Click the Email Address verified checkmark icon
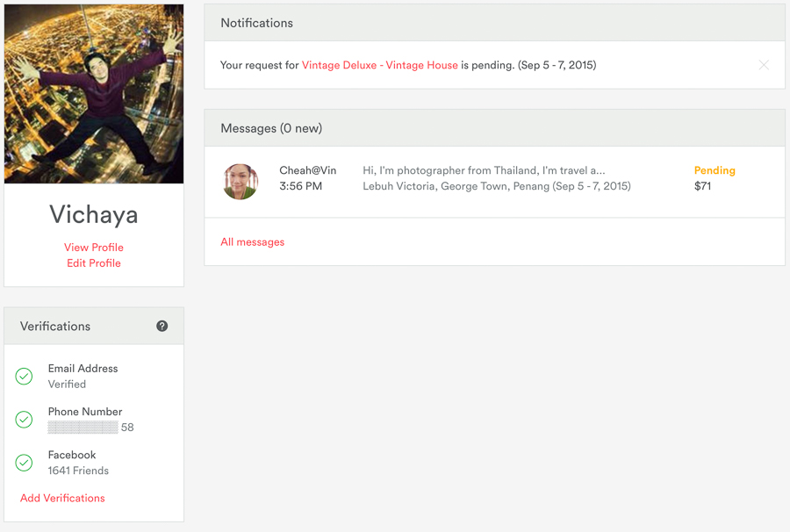790x532 pixels. click(24, 377)
